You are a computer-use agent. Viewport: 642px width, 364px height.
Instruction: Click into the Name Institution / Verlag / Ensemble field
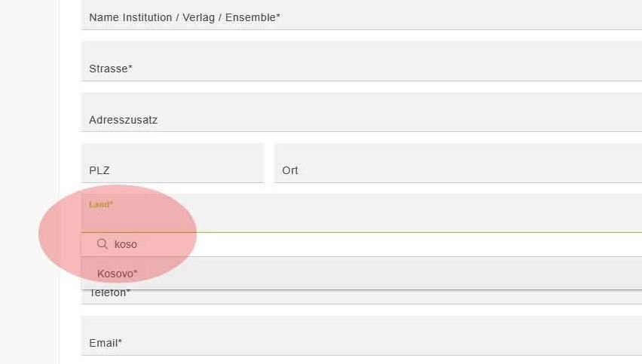(x=362, y=15)
